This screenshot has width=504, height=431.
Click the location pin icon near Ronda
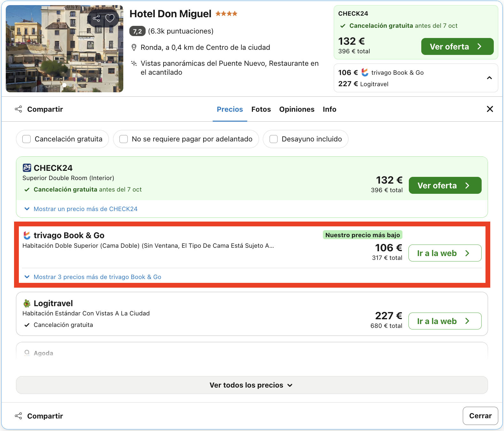tap(134, 48)
